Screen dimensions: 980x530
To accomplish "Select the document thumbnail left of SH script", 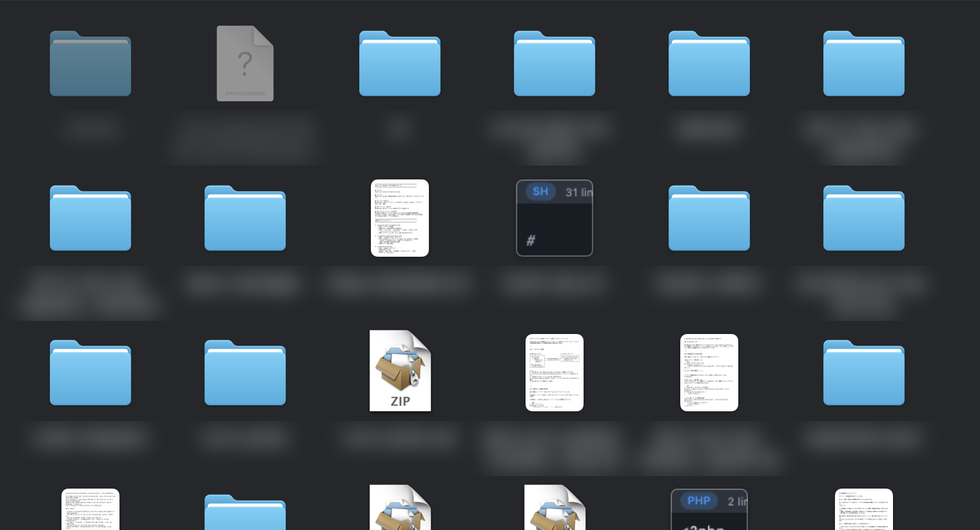I will click(x=400, y=218).
